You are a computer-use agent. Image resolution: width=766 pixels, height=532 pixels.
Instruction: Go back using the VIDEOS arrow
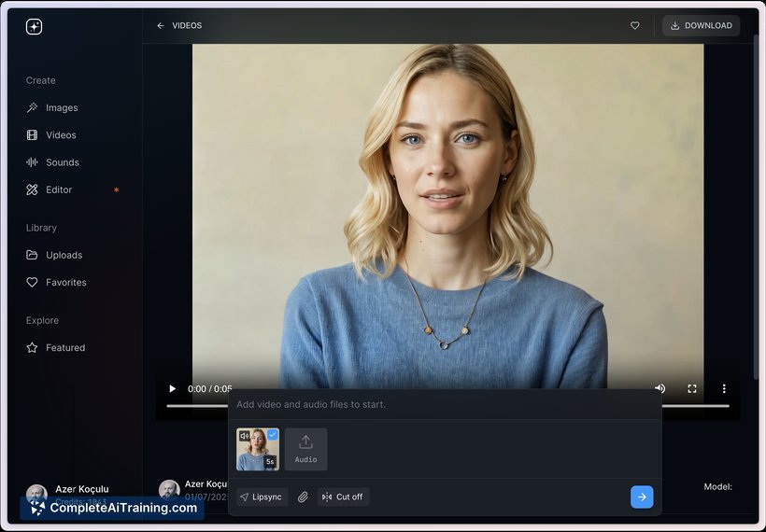[161, 26]
